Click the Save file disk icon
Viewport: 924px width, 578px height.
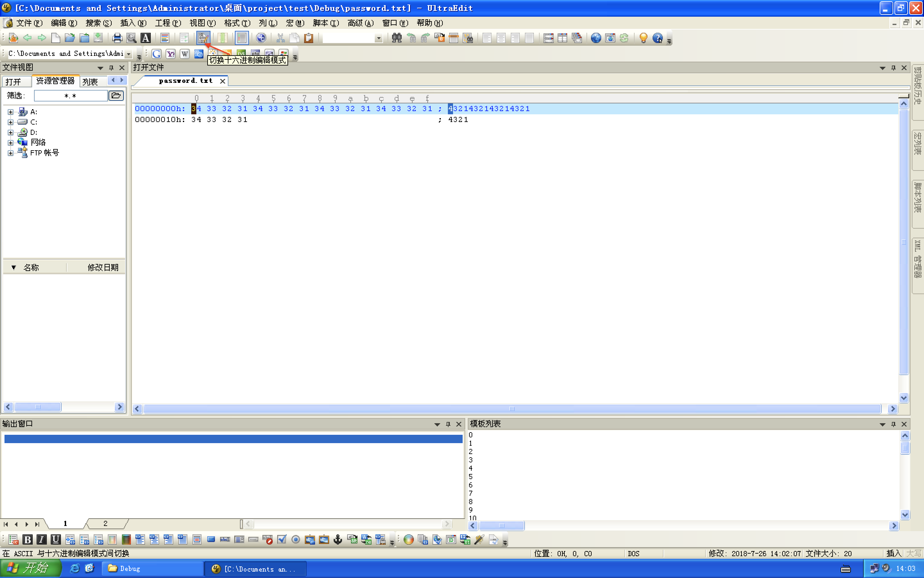point(98,38)
